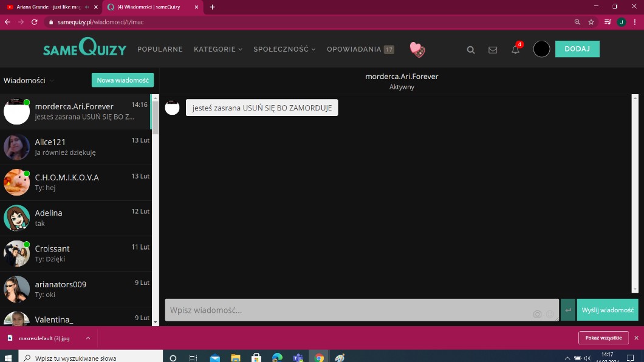Expand the Kategorie dropdown menu
Image resolution: width=644 pixels, height=362 pixels.
click(x=218, y=49)
